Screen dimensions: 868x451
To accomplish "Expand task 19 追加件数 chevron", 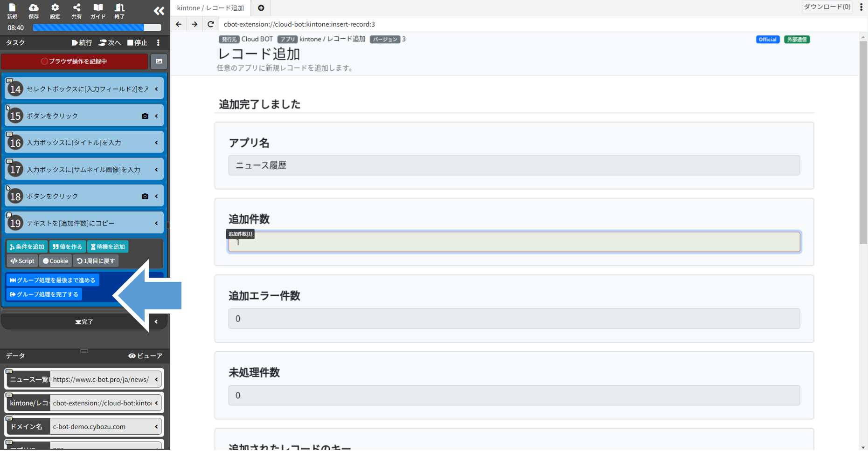I will [157, 223].
